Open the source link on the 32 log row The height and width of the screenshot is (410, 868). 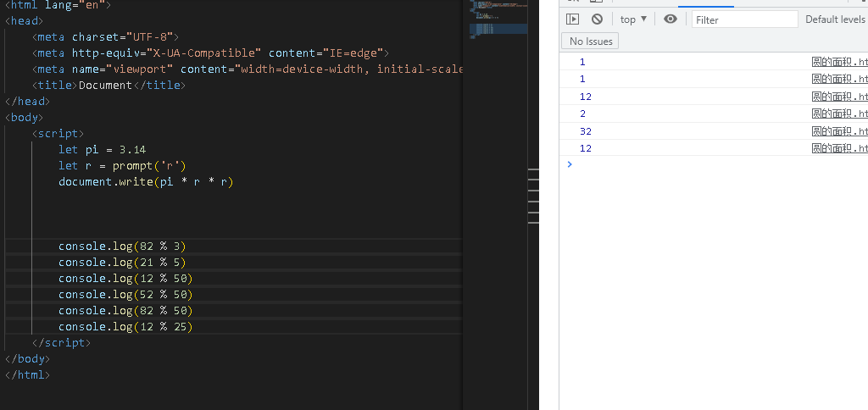(x=839, y=131)
